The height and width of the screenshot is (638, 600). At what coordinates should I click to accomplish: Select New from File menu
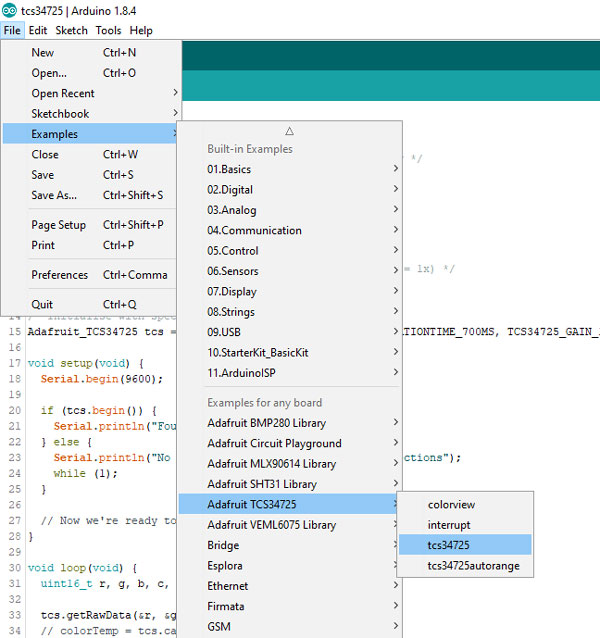pyautogui.click(x=43, y=53)
